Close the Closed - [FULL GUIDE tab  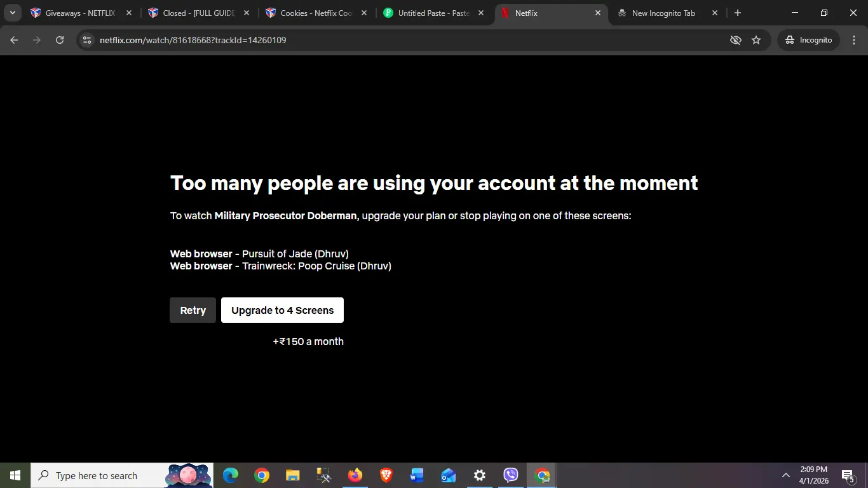click(x=247, y=13)
